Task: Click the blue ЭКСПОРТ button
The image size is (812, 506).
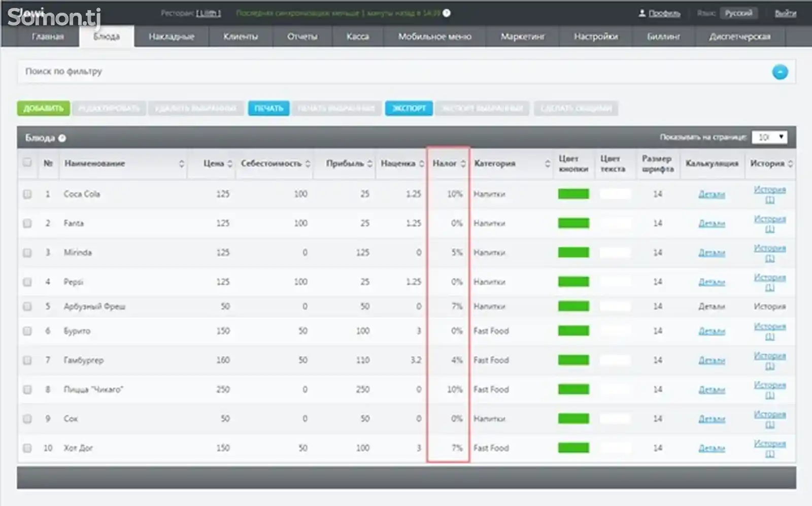Action: click(409, 108)
